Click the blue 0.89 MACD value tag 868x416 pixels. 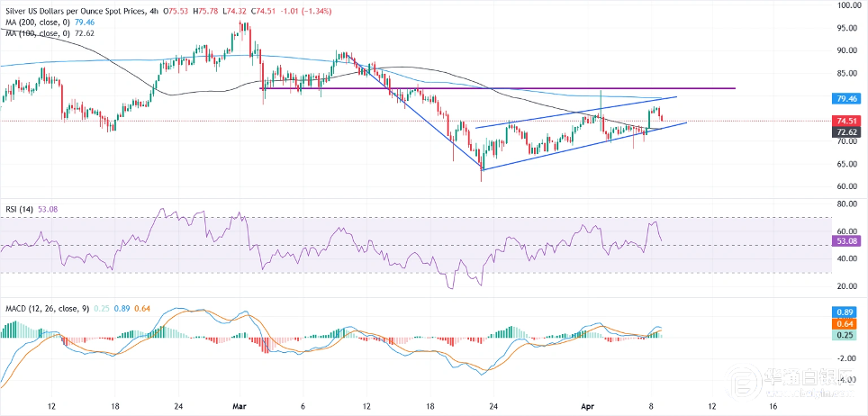point(845,311)
